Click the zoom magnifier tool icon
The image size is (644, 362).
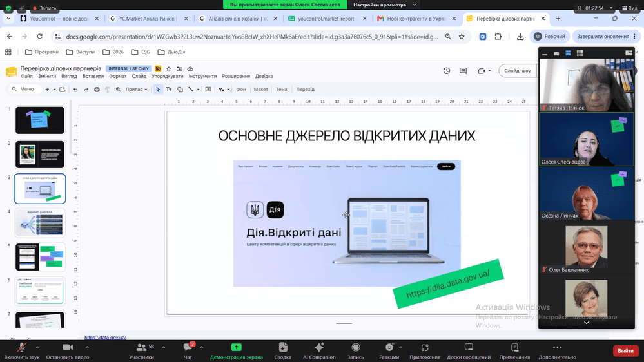(118, 89)
